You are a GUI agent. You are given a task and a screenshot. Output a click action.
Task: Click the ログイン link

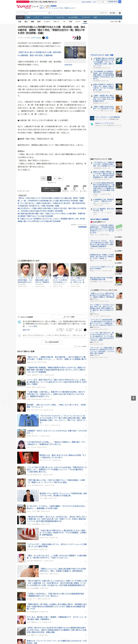point(42,8)
